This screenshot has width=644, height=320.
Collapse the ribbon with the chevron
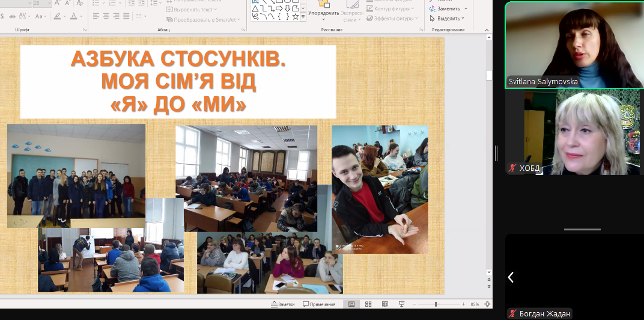[487, 30]
